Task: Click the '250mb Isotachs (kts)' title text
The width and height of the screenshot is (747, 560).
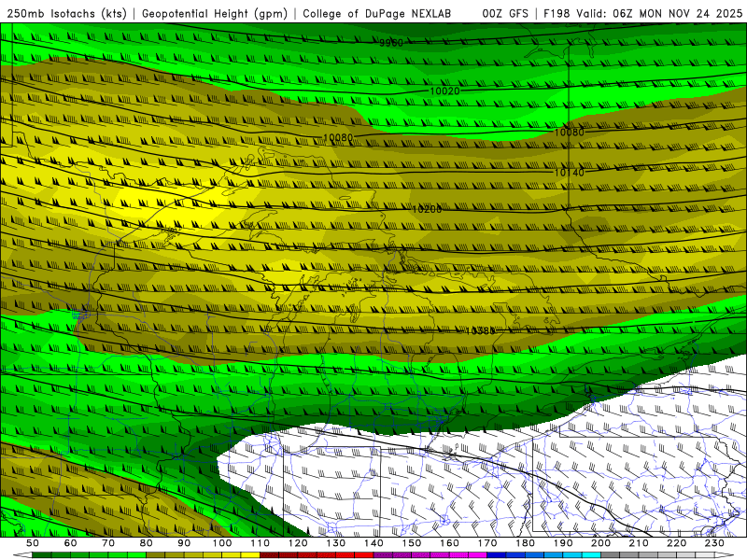Action: pos(66,14)
